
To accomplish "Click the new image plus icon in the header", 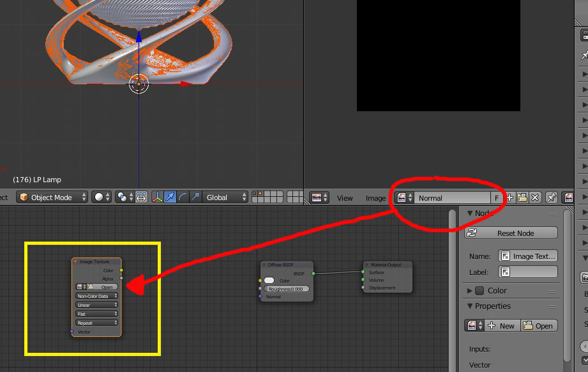I will click(x=509, y=197).
